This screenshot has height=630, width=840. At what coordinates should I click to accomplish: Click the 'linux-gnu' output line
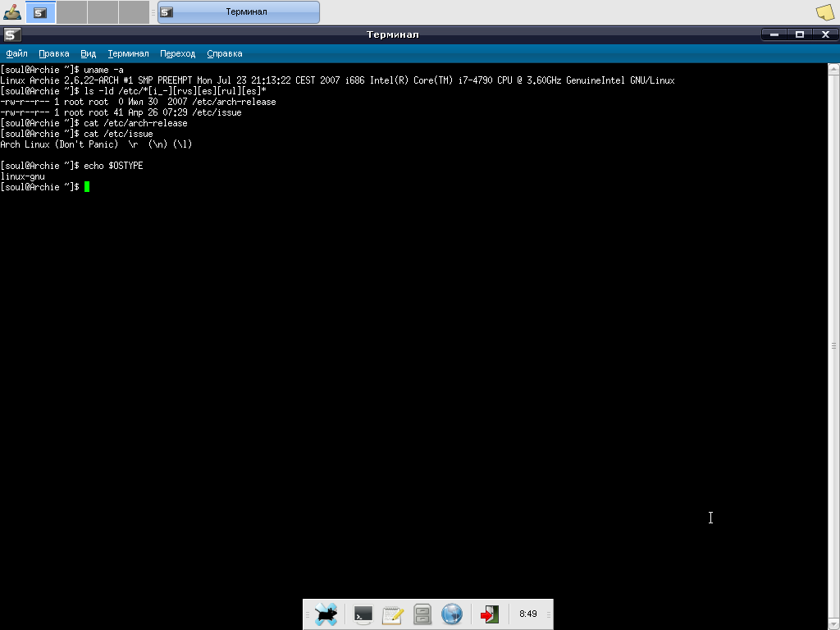click(x=22, y=177)
